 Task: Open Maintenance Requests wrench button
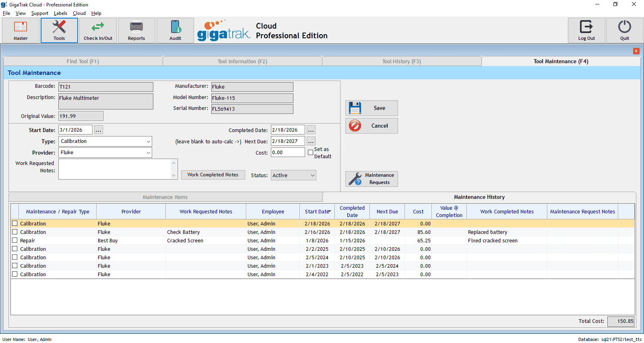point(371,179)
